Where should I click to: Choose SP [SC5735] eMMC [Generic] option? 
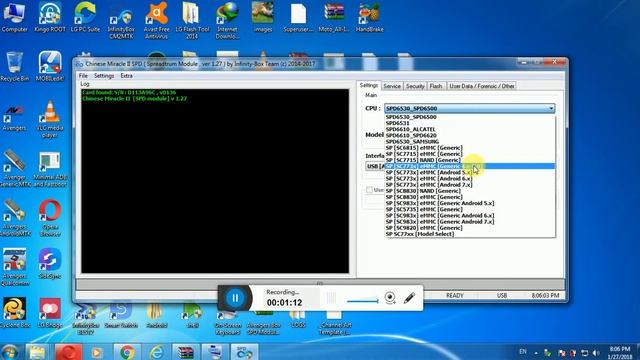coord(469,209)
